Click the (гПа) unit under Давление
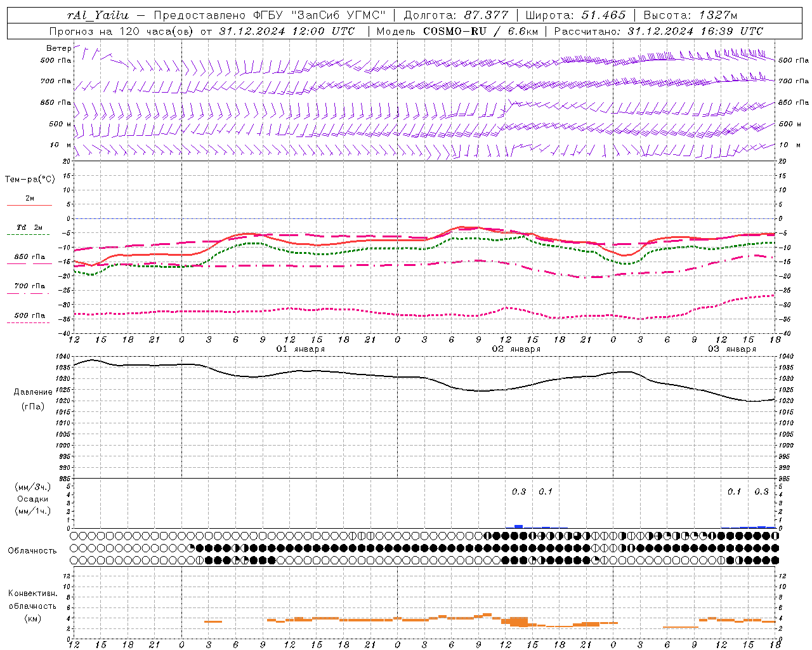 point(32,406)
